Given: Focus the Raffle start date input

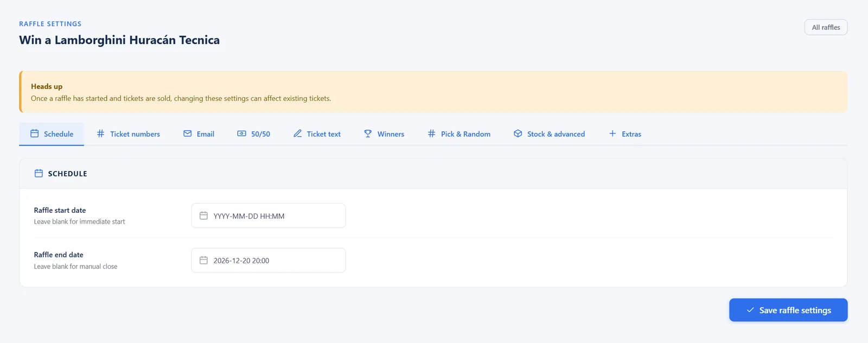Looking at the screenshot, I should [x=269, y=215].
